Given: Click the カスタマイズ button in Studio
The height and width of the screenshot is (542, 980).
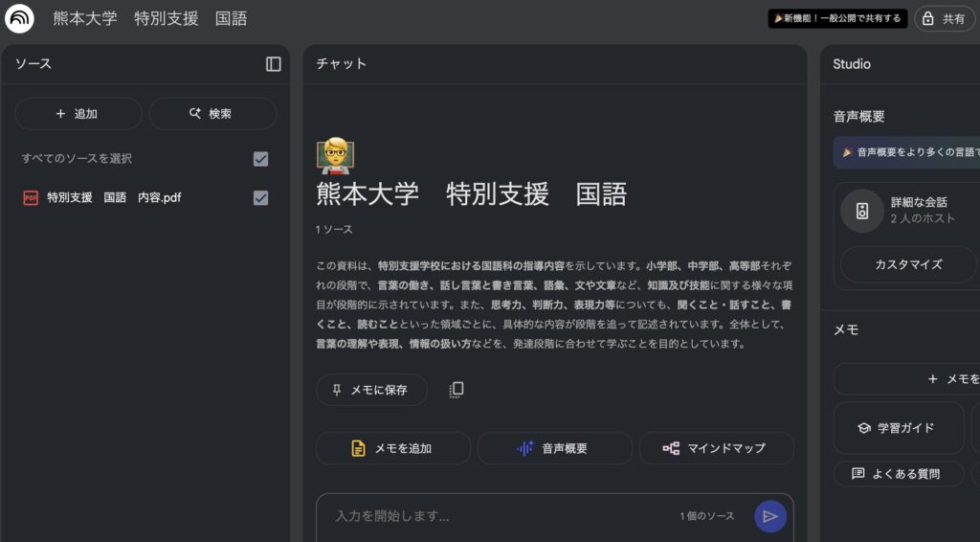Looking at the screenshot, I should [908, 264].
